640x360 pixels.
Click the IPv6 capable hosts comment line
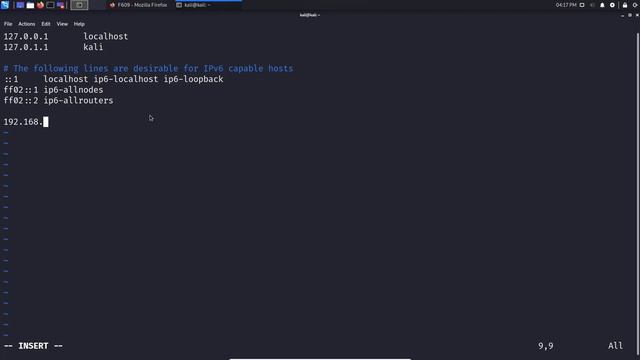pyautogui.click(x=148, y=68)
